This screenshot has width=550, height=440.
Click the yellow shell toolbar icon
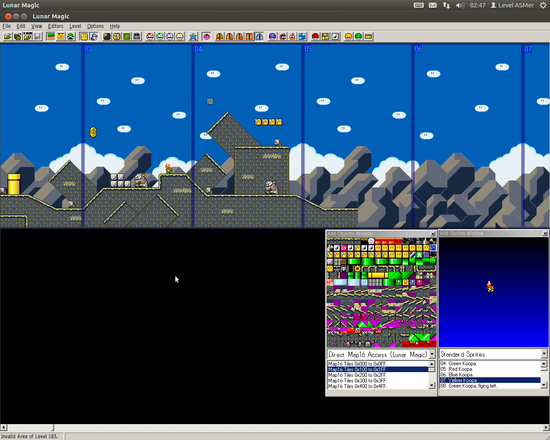348,36
